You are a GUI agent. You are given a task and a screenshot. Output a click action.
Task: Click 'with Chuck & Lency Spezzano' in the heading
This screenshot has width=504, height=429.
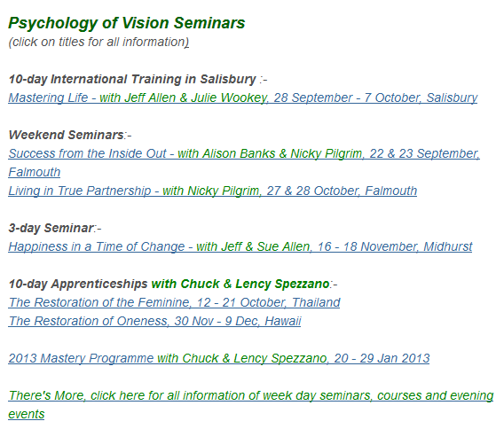240,284
